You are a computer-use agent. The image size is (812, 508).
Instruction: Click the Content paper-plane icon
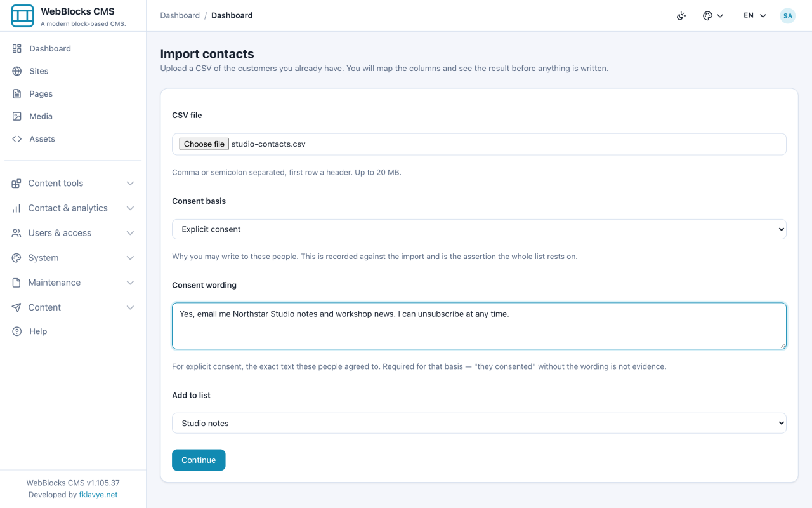click(x=16, y=307)
